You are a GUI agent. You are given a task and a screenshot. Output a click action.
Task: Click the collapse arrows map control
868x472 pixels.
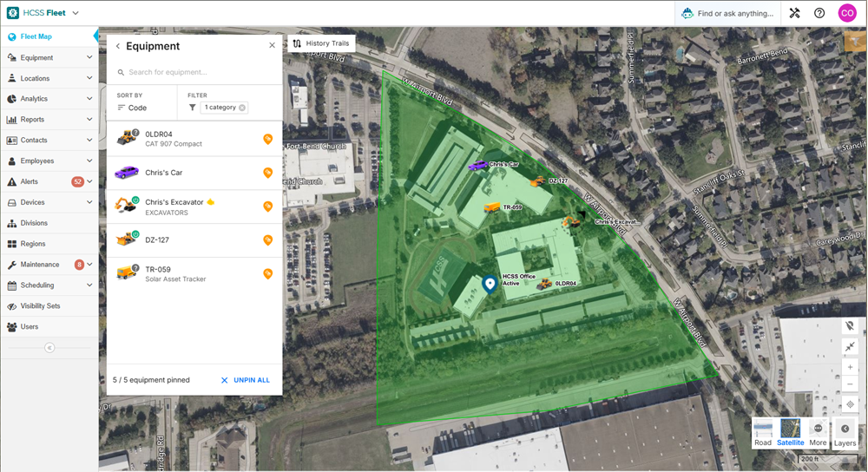click(850, 346)
